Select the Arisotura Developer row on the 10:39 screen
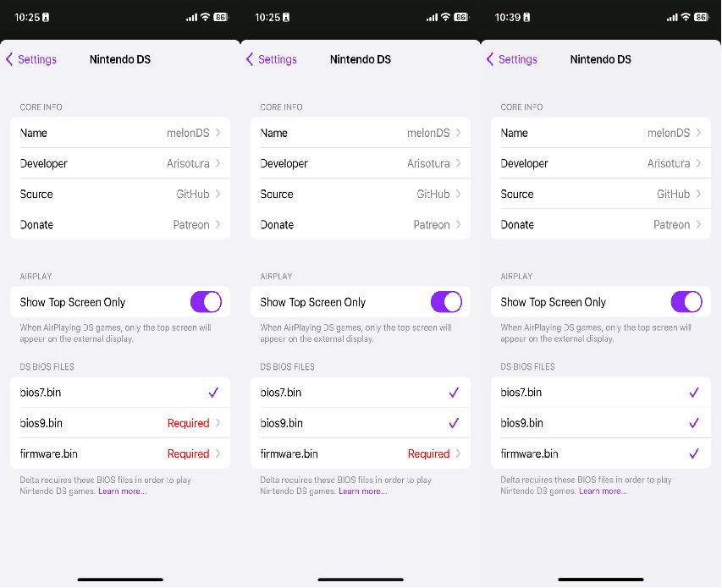Image resolution: width=722 pixels, height=588 pixels. (601, 163)
